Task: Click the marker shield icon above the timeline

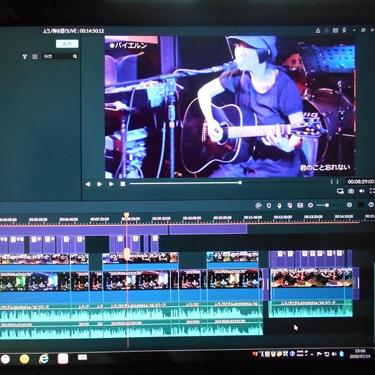Action: [269, 206]
